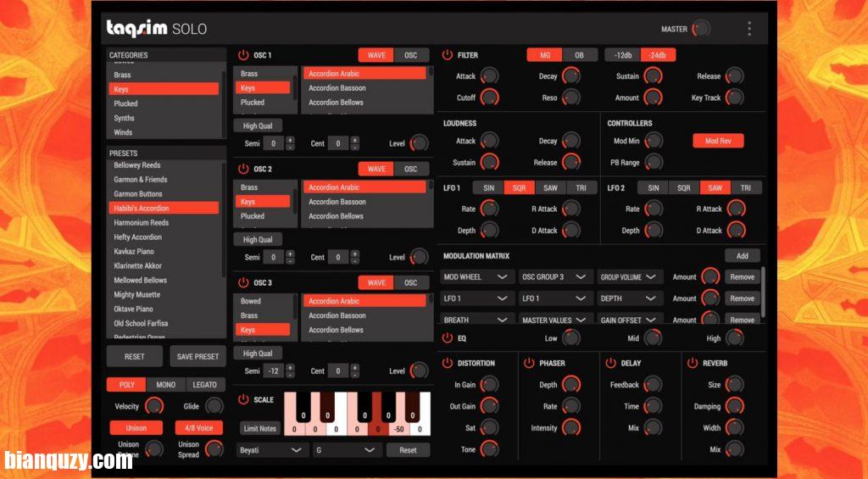
Task: Open the OSC GROUP 3 dropdown
Action: pos(554,277)
